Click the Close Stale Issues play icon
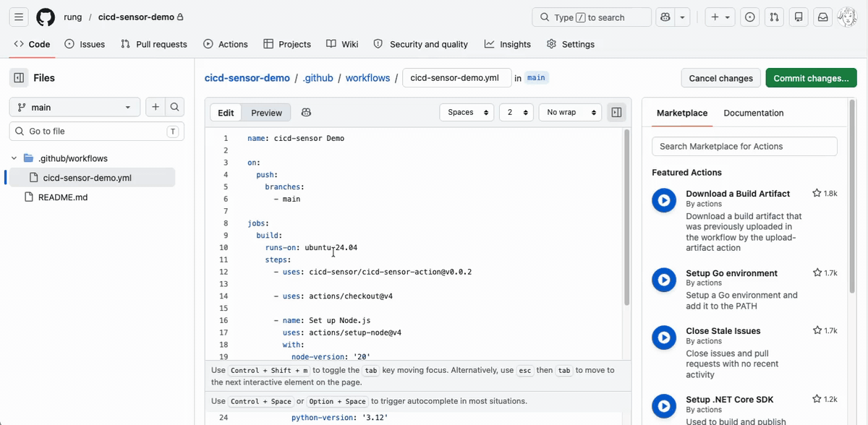The width and height of the screenshot is (868, 425). click(664, 338)
